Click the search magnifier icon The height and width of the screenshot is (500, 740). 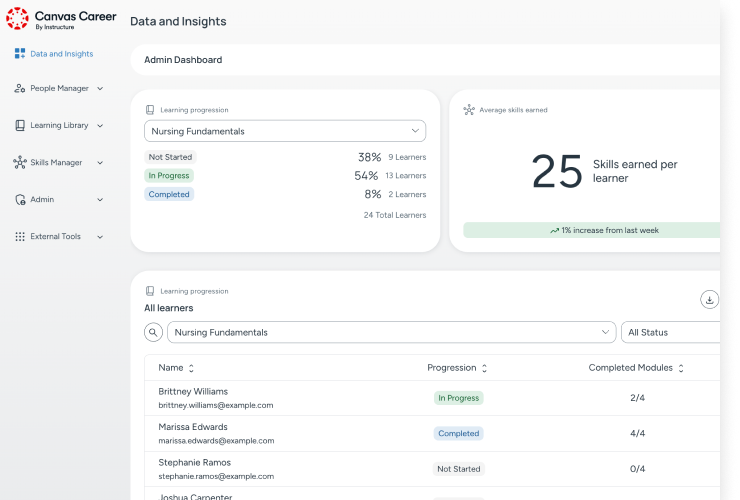154,333
